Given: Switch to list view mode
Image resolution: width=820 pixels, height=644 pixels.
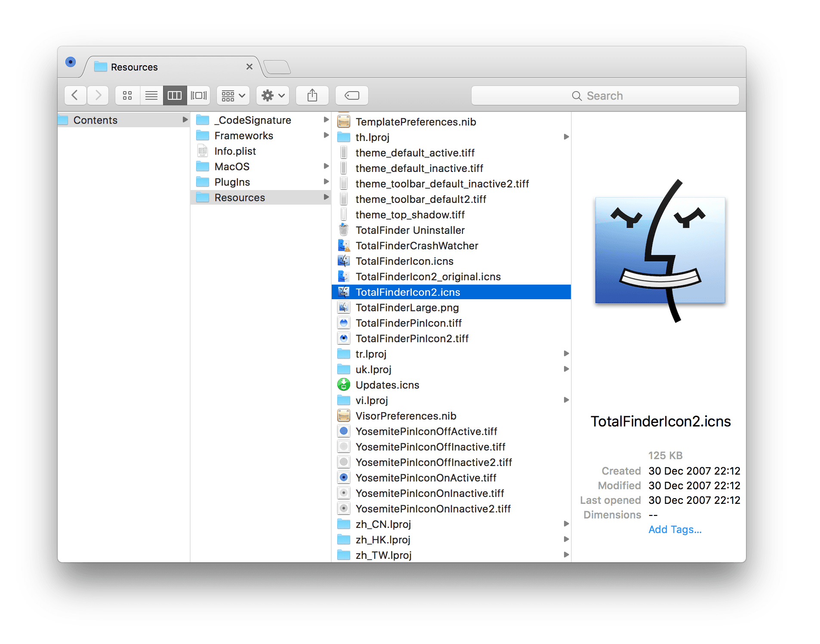Looking at the screenshot, I should coord(151,95).
